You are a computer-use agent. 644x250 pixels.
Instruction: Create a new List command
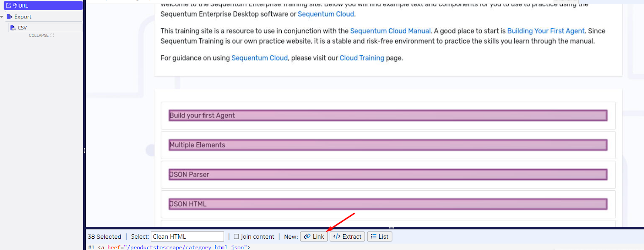click(380, 237)
